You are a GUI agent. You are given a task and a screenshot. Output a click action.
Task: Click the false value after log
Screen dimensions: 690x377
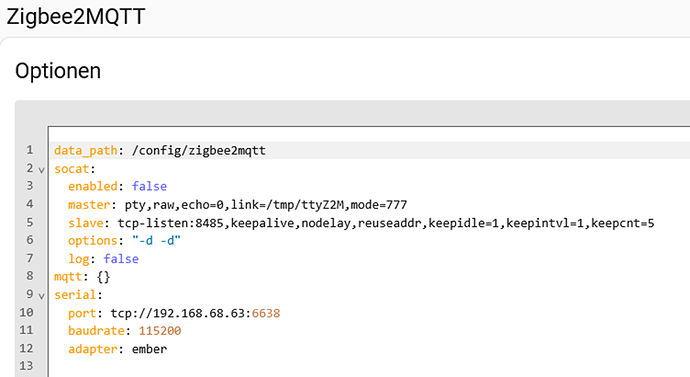pyautogui.click(x=121, y=259)
